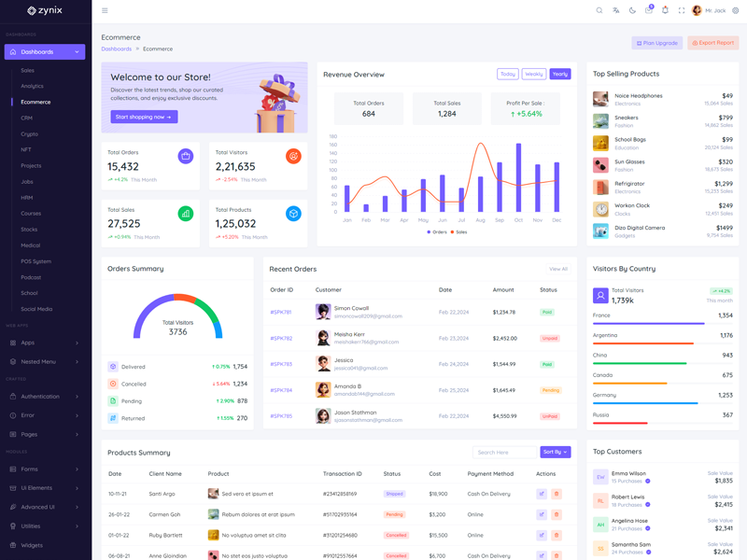
Task: Click delete icon for Carmen Goh row
Action: [x=556, y=514]
